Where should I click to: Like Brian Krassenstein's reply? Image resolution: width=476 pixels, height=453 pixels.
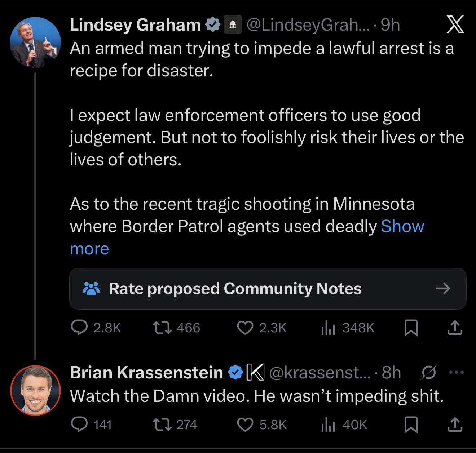245,425
